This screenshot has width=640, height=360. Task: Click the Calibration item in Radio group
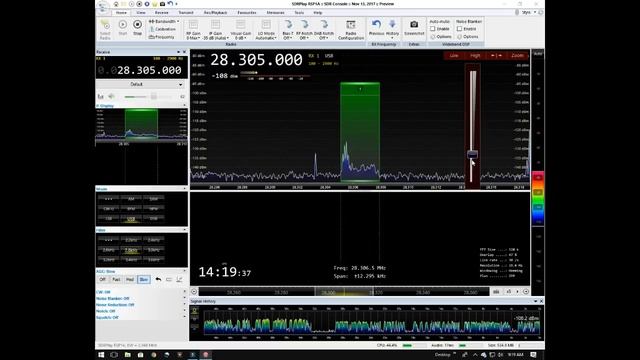pyautogui.click(x=162, y=29)
